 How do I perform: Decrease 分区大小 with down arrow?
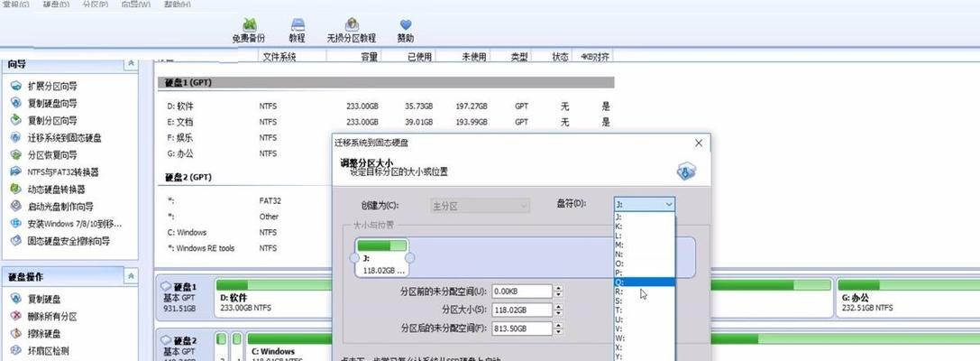[x=558, y=313]
